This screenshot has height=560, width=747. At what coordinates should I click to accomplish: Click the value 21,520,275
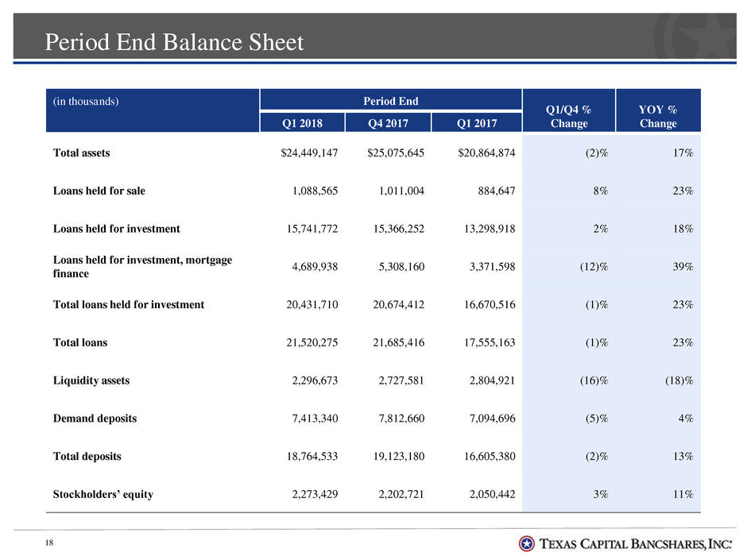coord(312,343)
